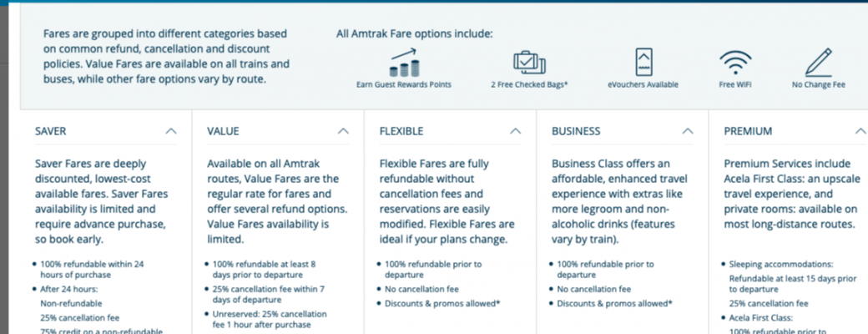Collapse the PREMIUM fare section chevron
The width and height of the screenshot is (868, 334).
coord(860,131)
